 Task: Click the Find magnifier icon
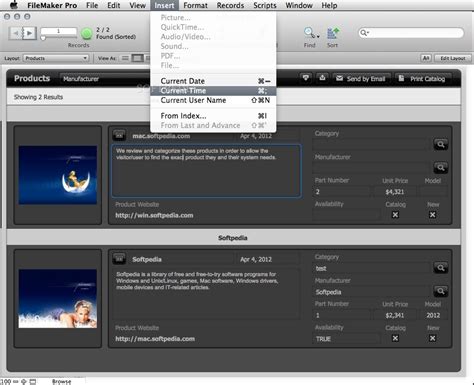309,33
